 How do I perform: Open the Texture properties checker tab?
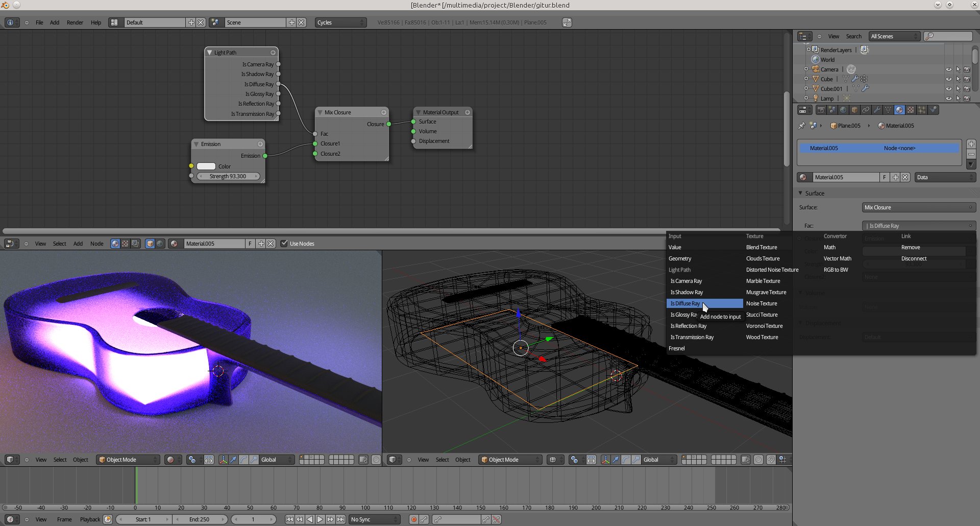click(x=911, y=110)
